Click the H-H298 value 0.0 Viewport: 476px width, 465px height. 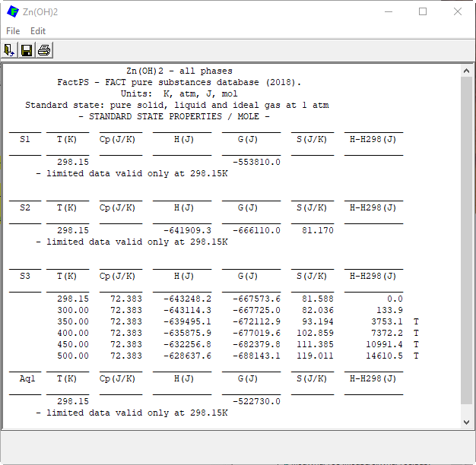(x=395, y=299)
